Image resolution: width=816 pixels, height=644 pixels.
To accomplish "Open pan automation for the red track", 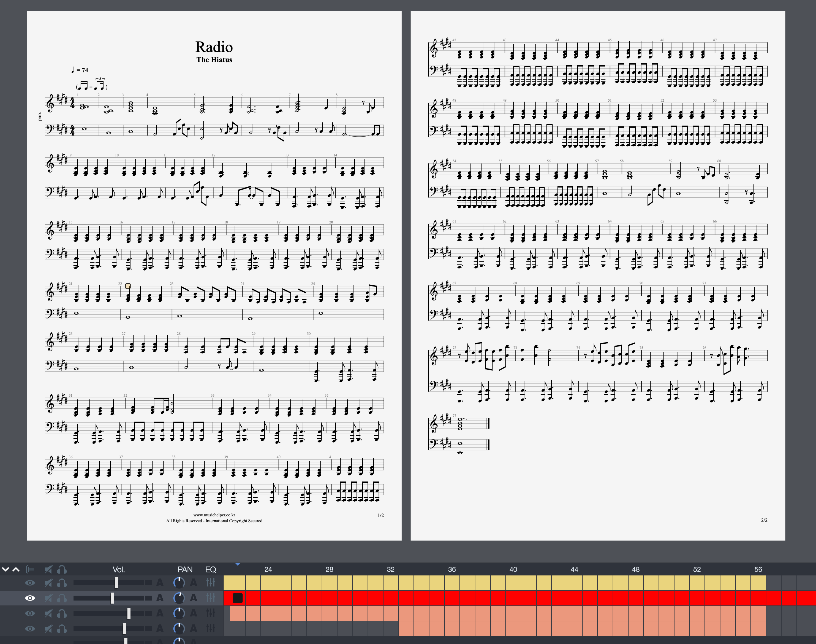I will pyautogui.click(x=194, y=598).
